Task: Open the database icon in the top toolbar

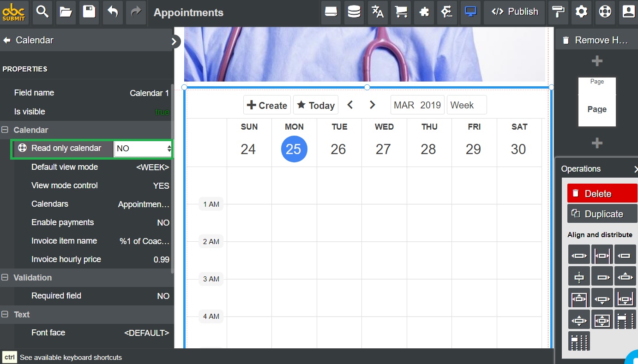Action: point(354,12)
